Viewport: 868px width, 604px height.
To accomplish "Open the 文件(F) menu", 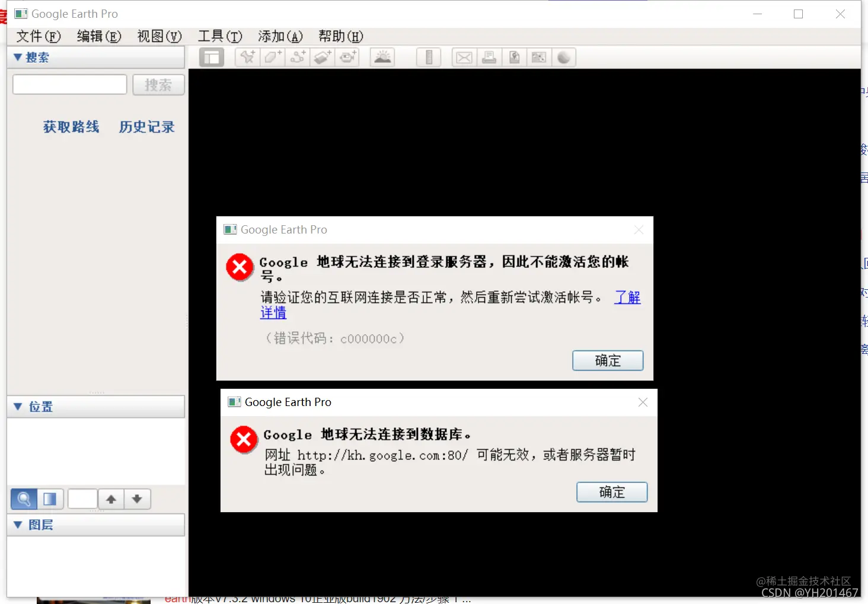I will (39, 36).
